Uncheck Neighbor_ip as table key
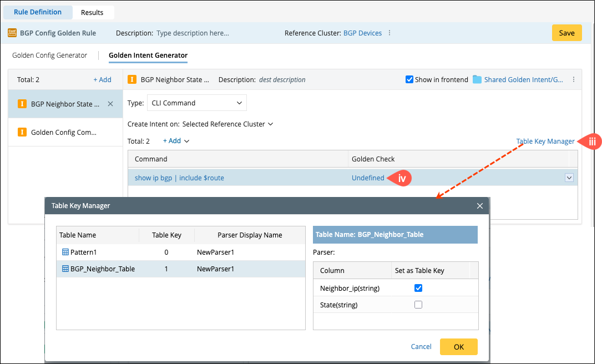The width and height of the screenshot is (602, 364). tap(418, 288)
